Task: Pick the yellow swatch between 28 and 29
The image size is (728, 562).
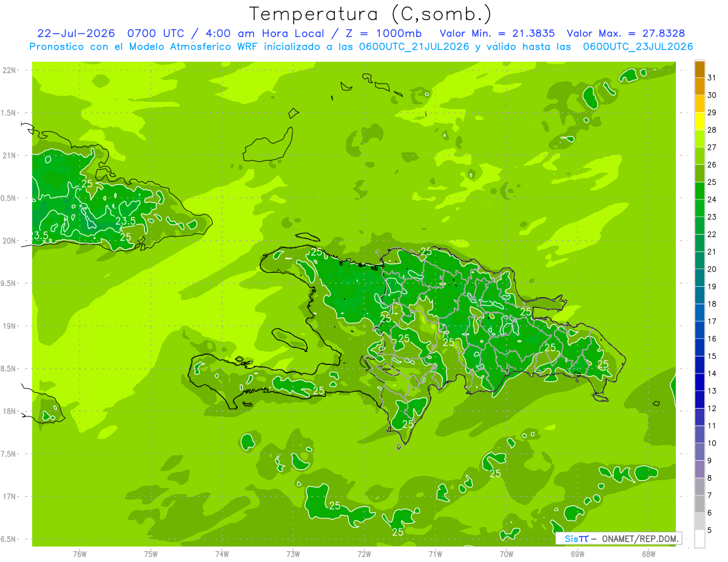Action: (699, 121)
